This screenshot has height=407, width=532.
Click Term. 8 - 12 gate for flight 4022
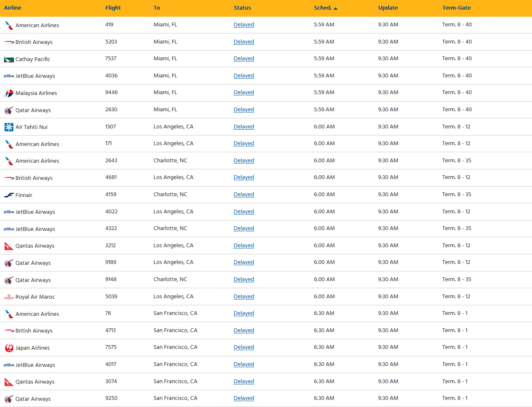(x=456, y=212)
